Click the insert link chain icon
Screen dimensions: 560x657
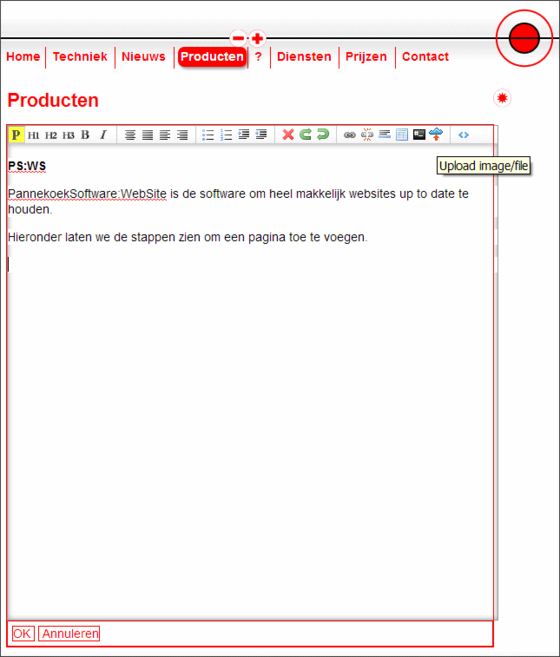[x=350, y=135]
